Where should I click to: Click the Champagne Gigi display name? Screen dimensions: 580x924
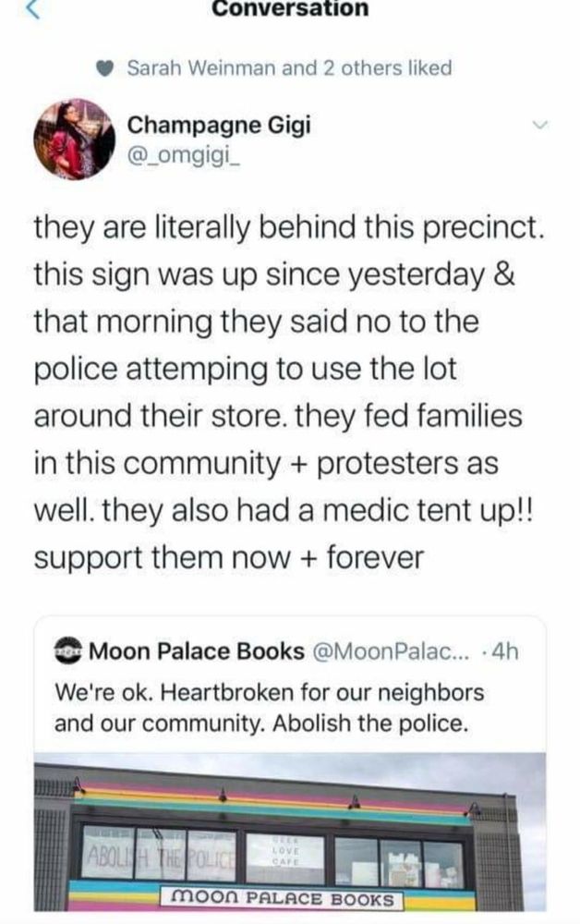click(x=218, y=123)
